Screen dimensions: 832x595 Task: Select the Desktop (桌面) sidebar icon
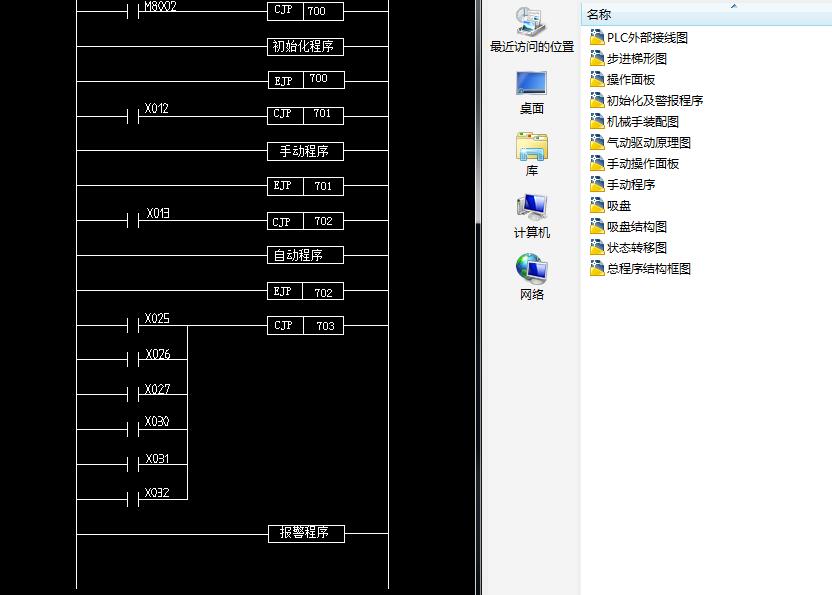[x=531, y=84]
